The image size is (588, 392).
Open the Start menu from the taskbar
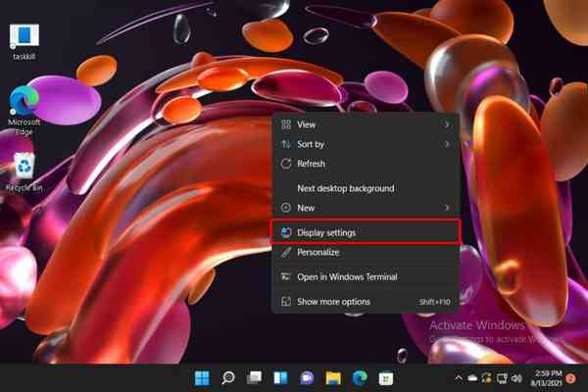(202, 378)
